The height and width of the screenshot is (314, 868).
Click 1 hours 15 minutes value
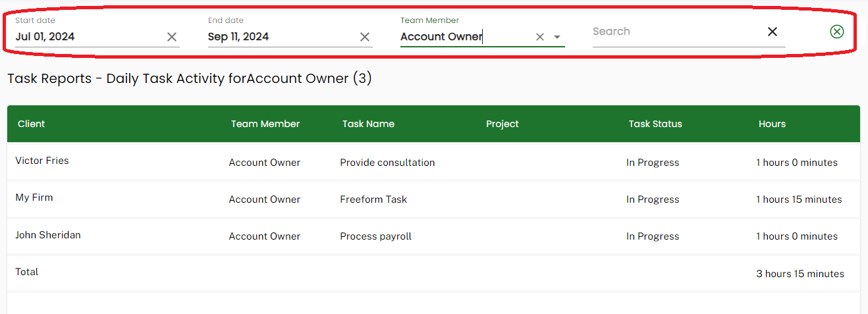click(x=799, y=199)
